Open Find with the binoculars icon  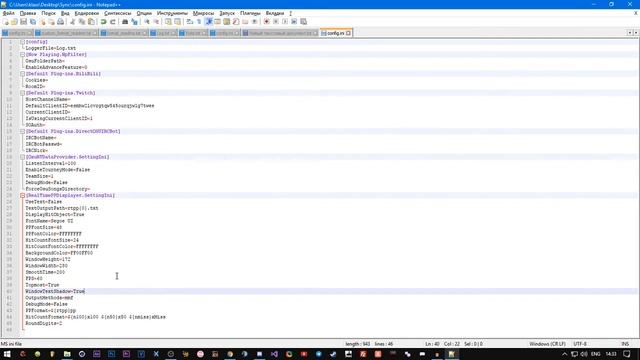tap(125, 22)
